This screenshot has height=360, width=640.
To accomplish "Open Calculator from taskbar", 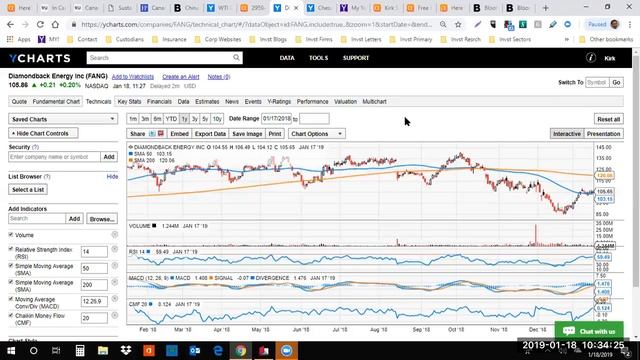I will click(x=80, y=351).
